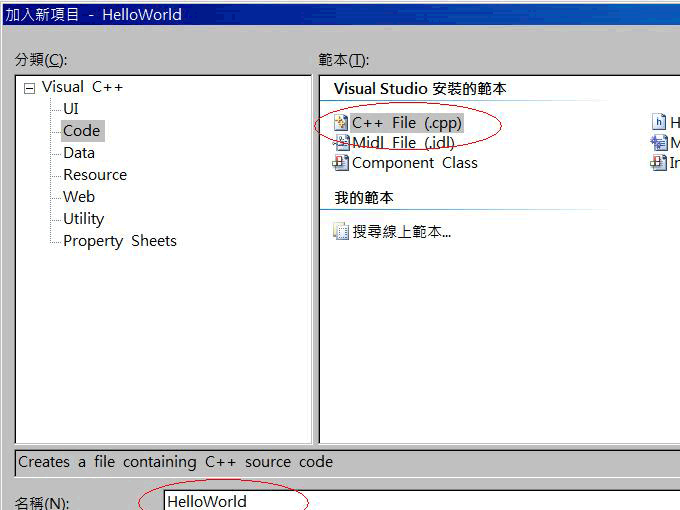
Task: Select the UI category
Action: 71,108
